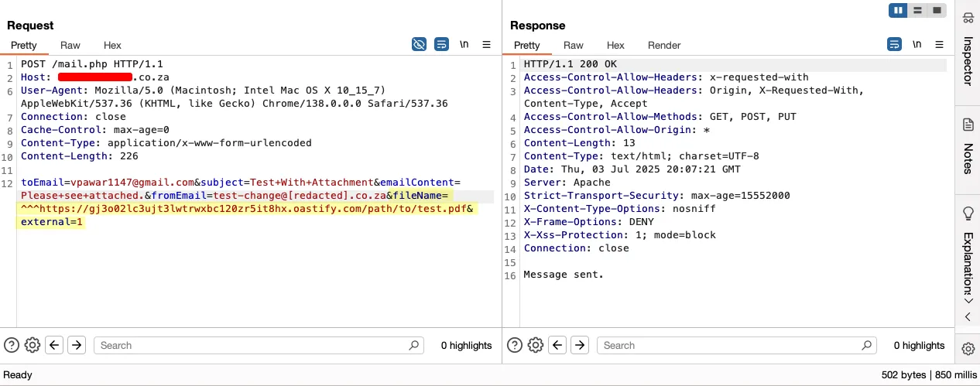Click 'HTTP/1.1 200 OK' response status line
980x386 pixels.
(x=571, y=64)
